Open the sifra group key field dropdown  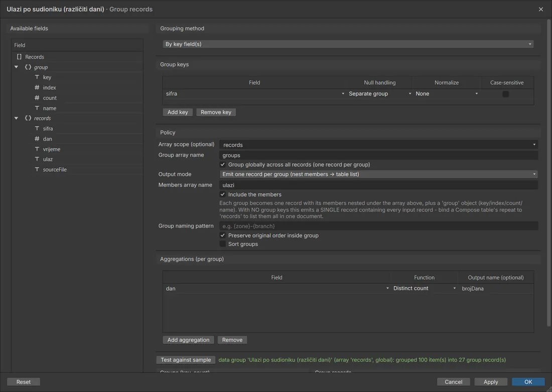point(254,94)
